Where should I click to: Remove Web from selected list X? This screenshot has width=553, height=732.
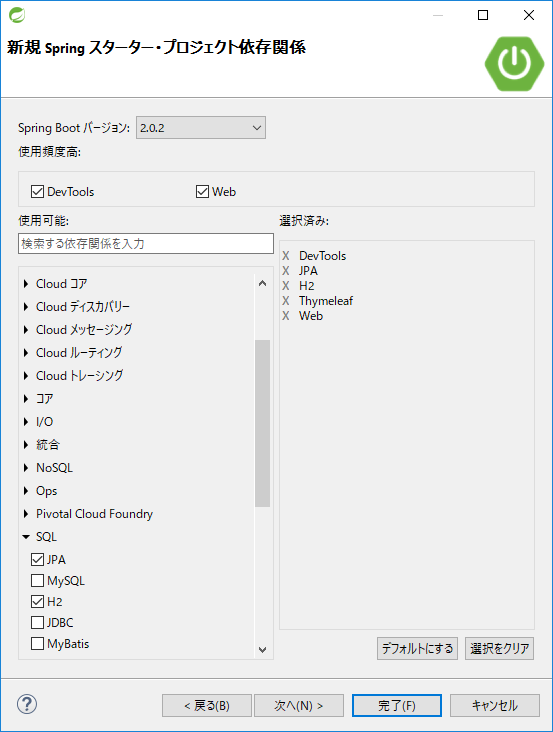point(286,316)
